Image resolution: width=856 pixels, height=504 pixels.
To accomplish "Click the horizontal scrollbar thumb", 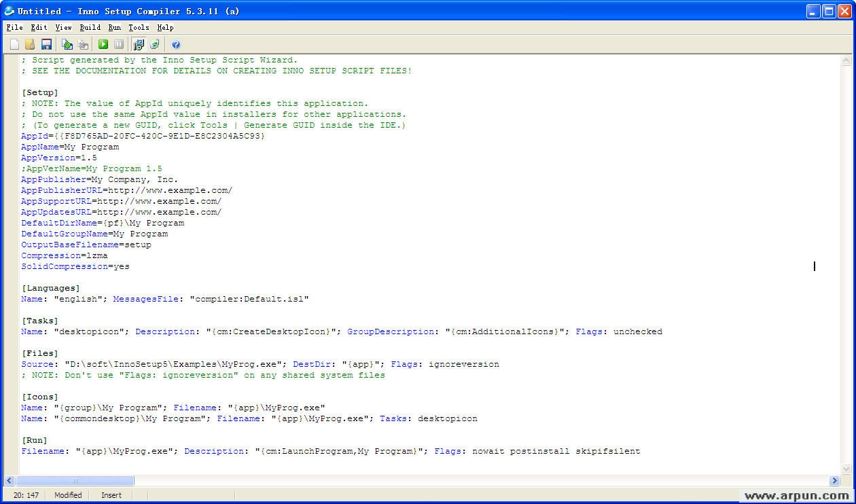I will point(75,480).
